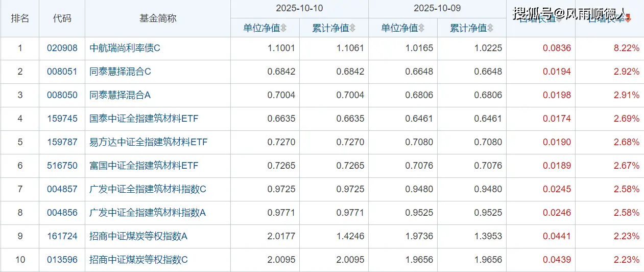This screenshot has width=644, height=272.
Task: Open 中航瑞尚利率债C fund page
Action: tap(125, 49)
